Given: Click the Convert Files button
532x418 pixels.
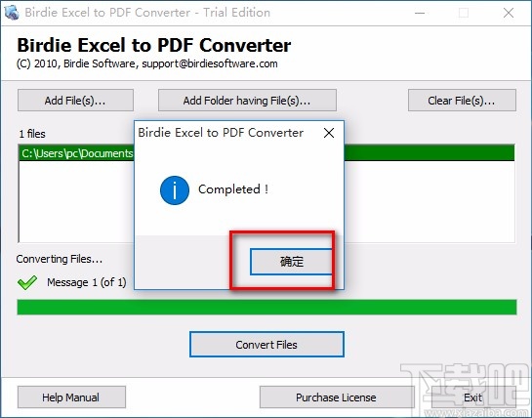Looking at the screenshot, I should pyautogui.click(x=266, y=345).
